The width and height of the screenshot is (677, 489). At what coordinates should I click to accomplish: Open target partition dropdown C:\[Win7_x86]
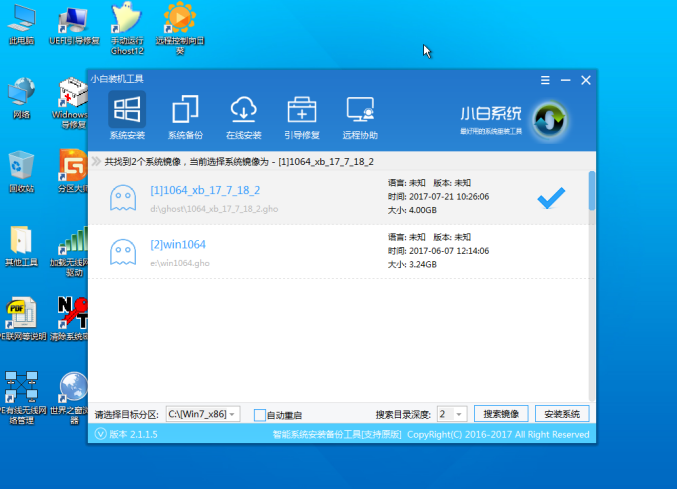coord(202,414)
